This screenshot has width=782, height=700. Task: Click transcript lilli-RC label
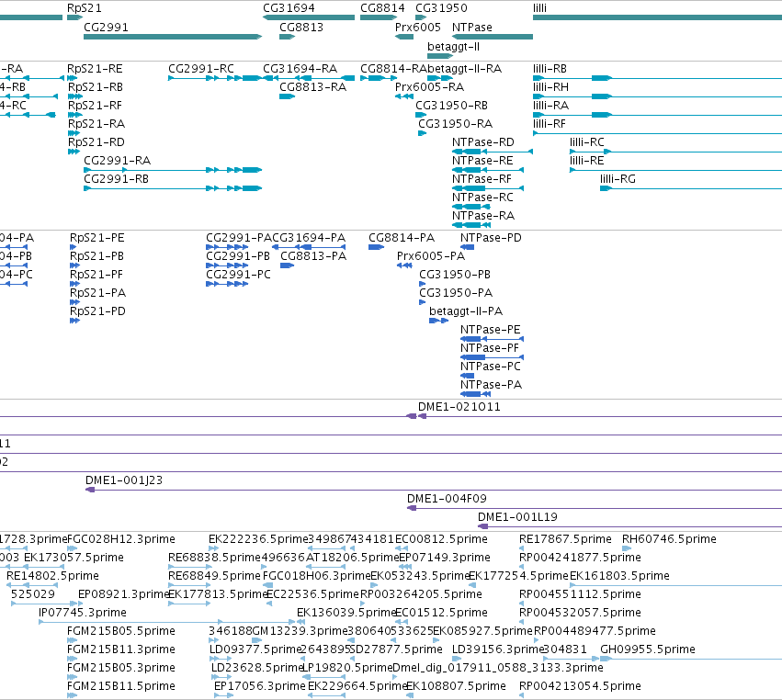[586, 142]
